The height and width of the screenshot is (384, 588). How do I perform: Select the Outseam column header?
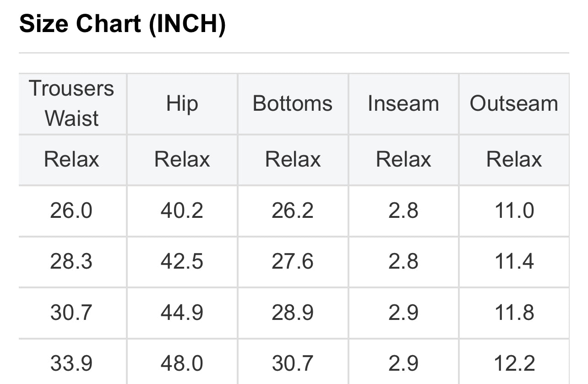[514, 103]
